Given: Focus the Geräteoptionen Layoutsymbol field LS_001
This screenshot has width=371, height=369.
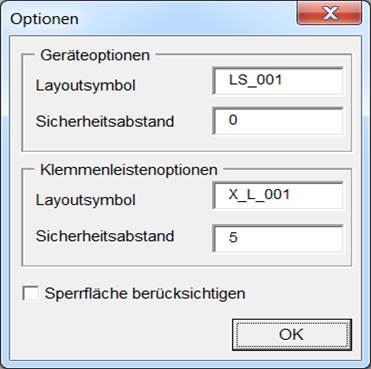Looking at the screenshot, I should point(278,80).
